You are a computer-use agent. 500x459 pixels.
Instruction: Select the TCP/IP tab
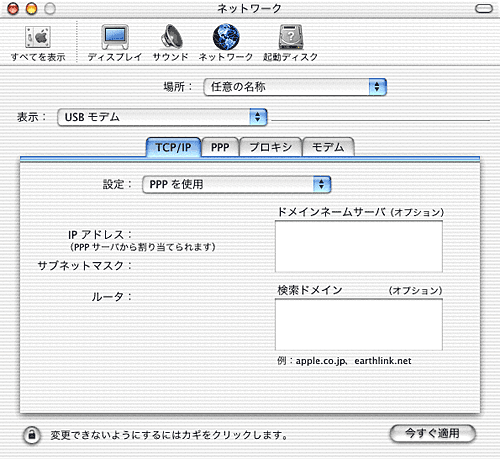(173, 147)
